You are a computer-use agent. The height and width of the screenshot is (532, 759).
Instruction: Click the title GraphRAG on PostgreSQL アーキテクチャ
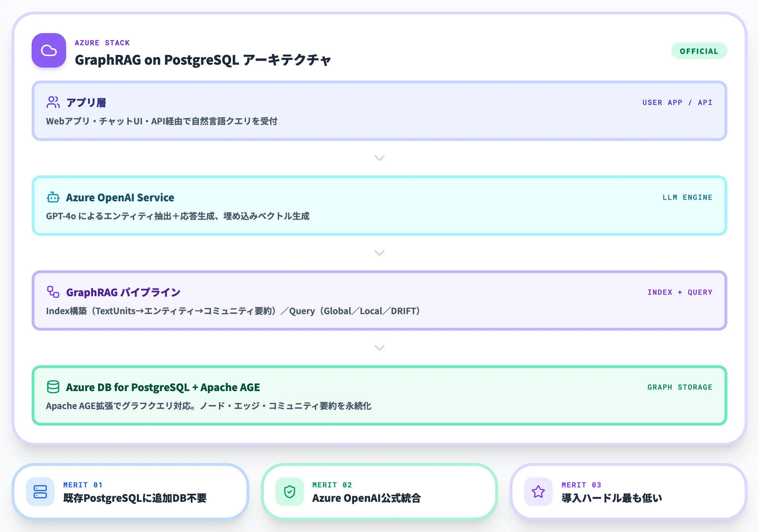(x=203, y=60)
